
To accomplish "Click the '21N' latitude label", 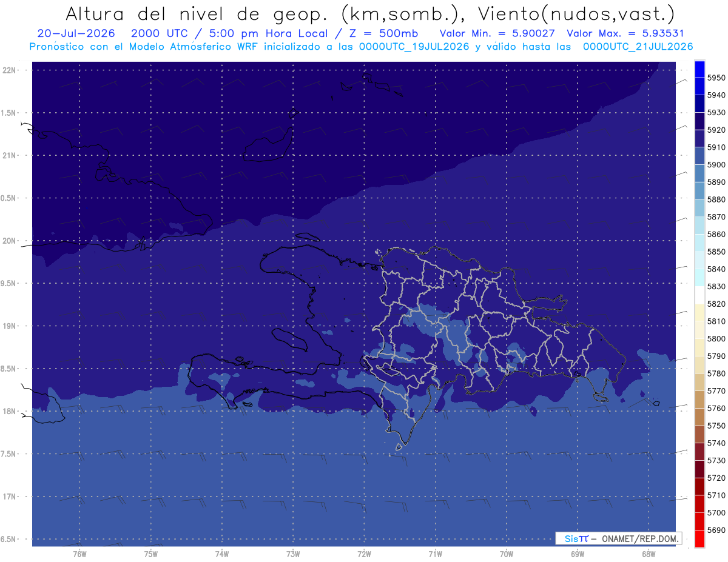I will pos(10,156).
